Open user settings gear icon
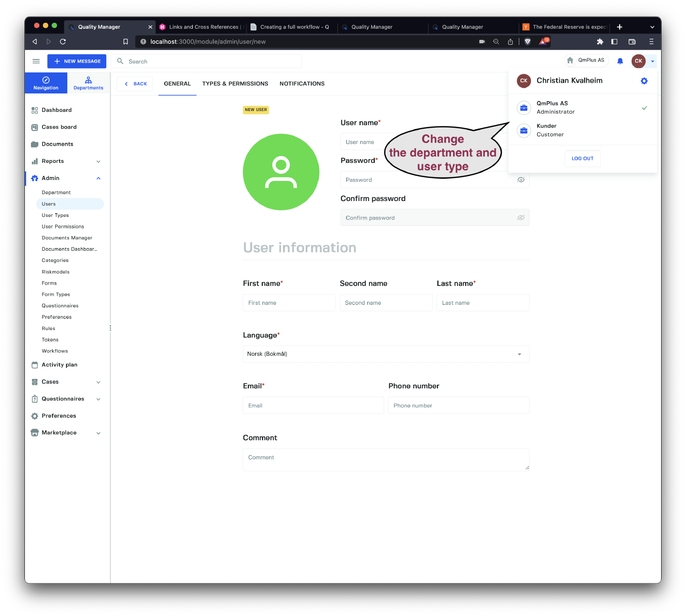This screenshot has width=686, height=616. pos(644,81)
